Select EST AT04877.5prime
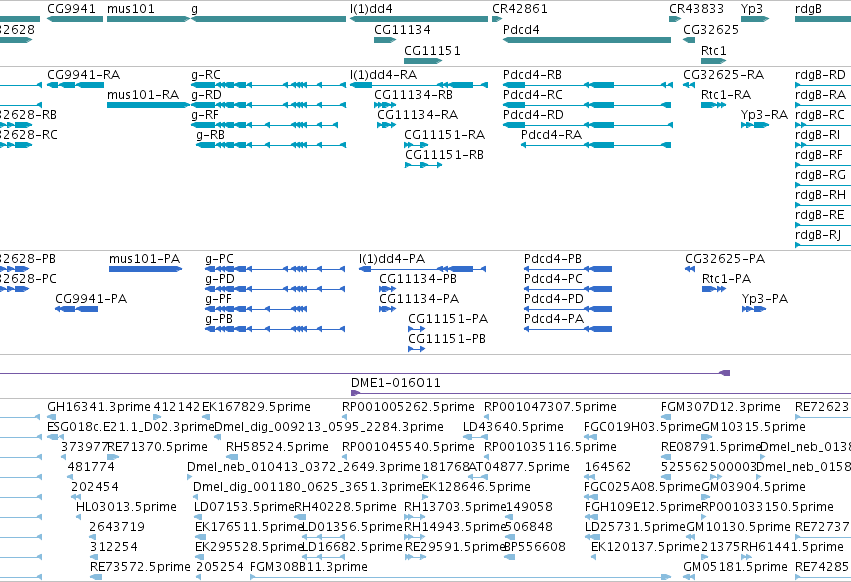The width and height of the screenshot is (851, 582). point(519,467)
